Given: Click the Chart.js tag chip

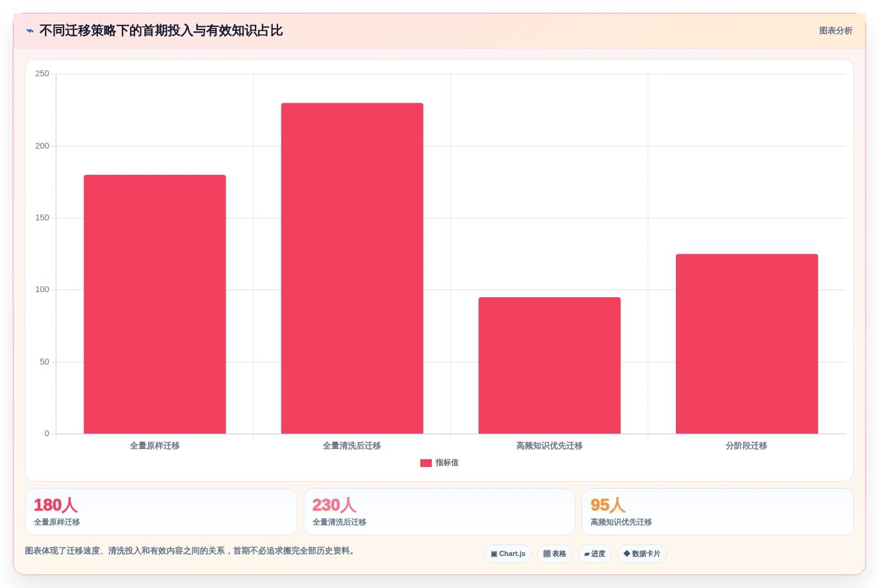Looking at the screenshot, I should coord(508,554).
